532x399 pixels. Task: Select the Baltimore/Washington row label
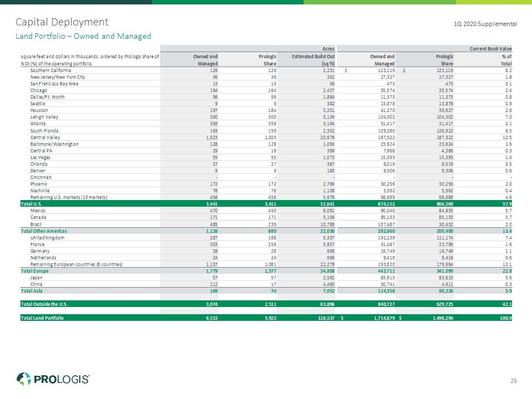[x=54, y=144]
